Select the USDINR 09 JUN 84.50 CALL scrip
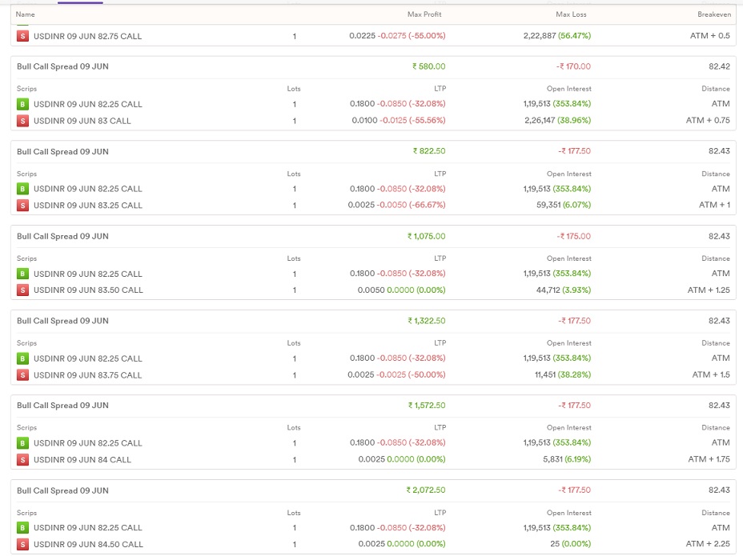Image resolution: width=743 pixels, height=560 pixels. pos(88,545)
